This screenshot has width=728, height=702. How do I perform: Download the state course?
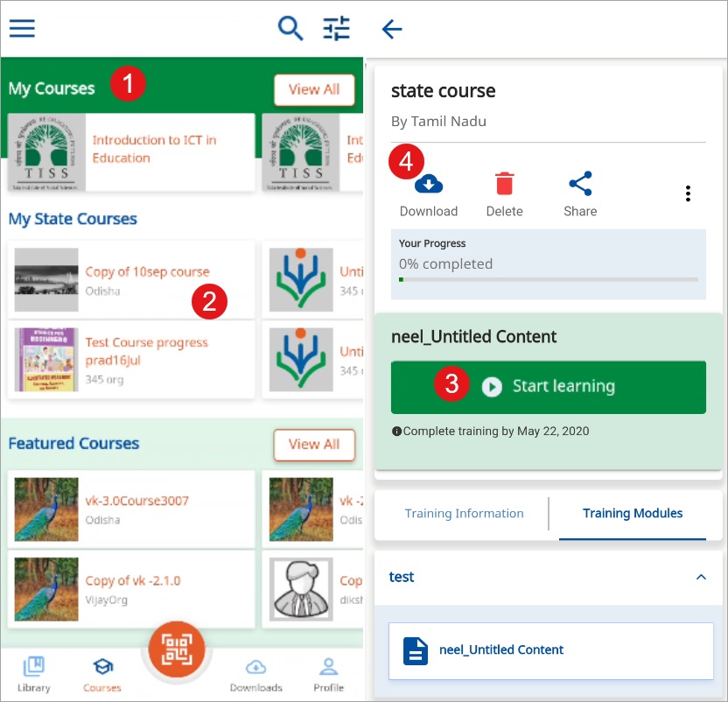pos(428,194)
